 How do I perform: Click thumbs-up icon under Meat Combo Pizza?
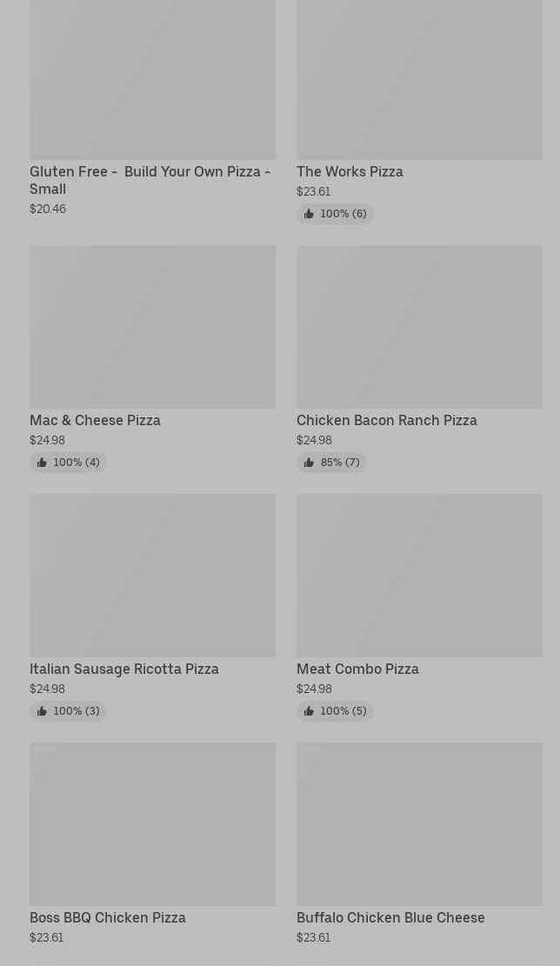[x=309, y=711]
